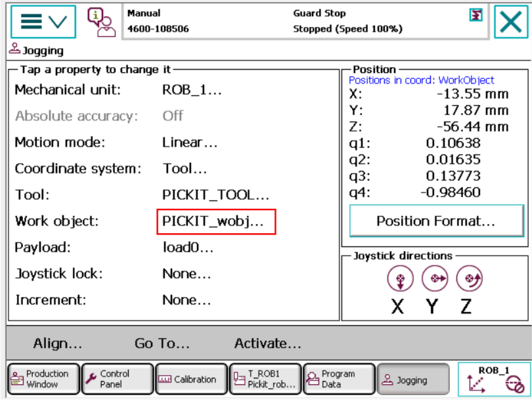
Task: Close the Jogging window with X
Action: (510, 22)
